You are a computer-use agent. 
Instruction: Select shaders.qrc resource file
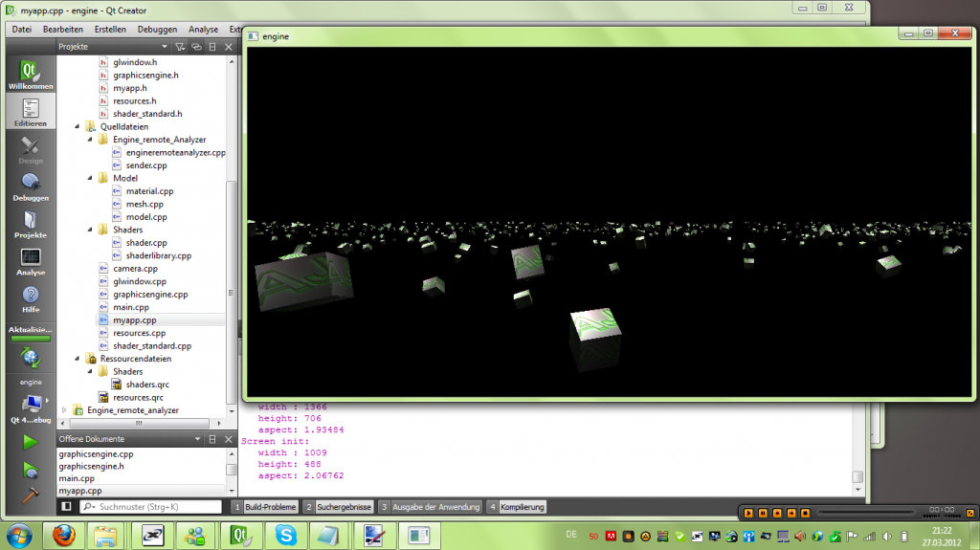[x=146, y=385]
